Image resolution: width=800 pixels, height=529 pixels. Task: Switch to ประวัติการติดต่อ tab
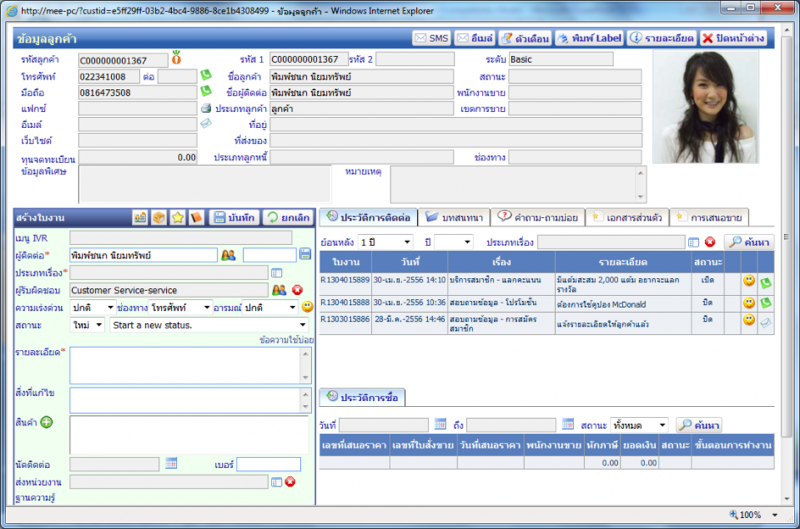[368, 217]
